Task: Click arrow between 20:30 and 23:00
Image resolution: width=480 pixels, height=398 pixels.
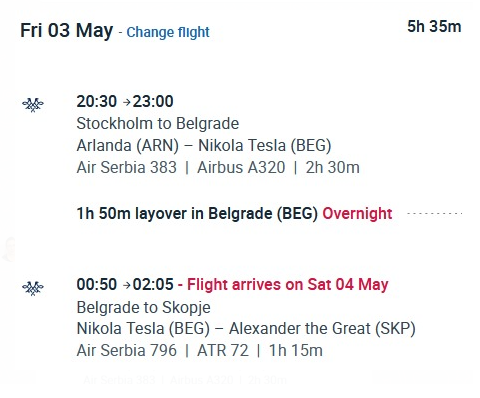Action: coord(127,102)
